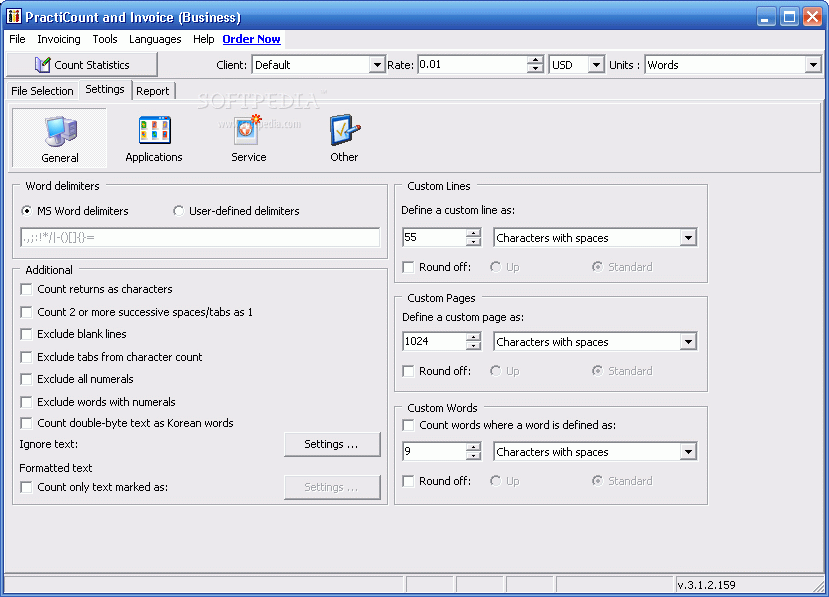Screen dimensions: 829x597
Task: Decrease the custom line value 55
Action: pyautogui.click(x=473, y=242)
